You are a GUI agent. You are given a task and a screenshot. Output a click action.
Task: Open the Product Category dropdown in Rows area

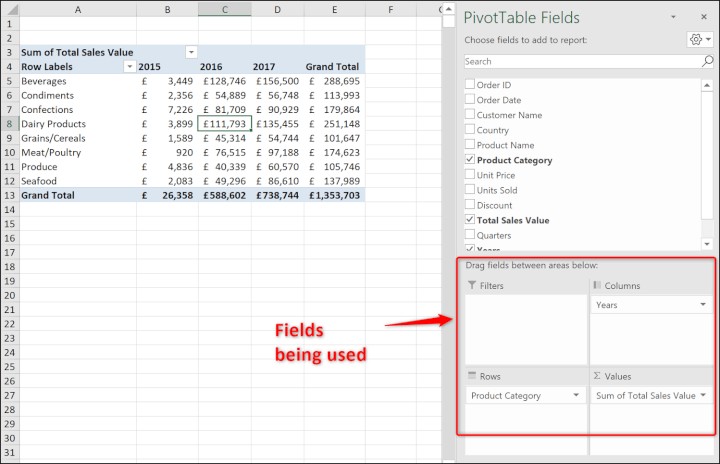click(x=576, y=395)
